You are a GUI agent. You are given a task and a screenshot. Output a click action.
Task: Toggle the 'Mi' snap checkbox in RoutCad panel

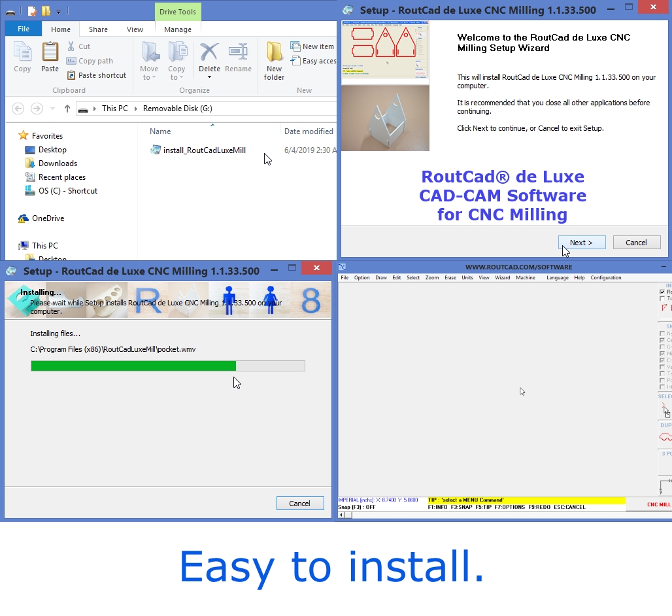click(x=662, y=354)
